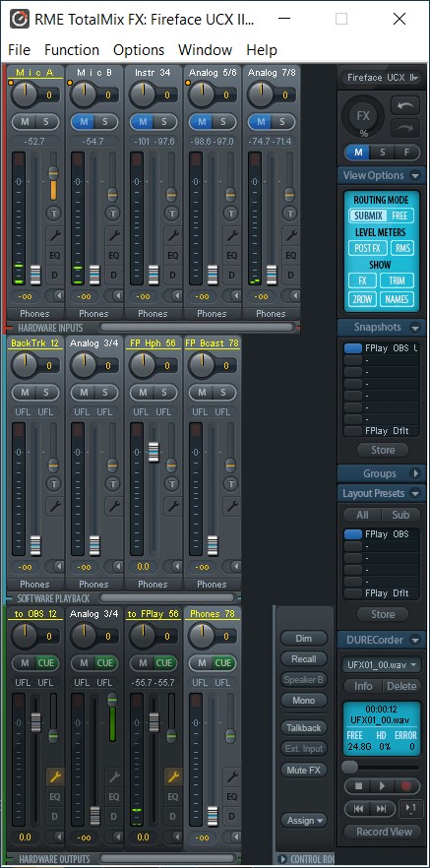
Task: Open settings wrench on Analog 7/8 input
Action: pyautogui.click(x=291, y=234)
